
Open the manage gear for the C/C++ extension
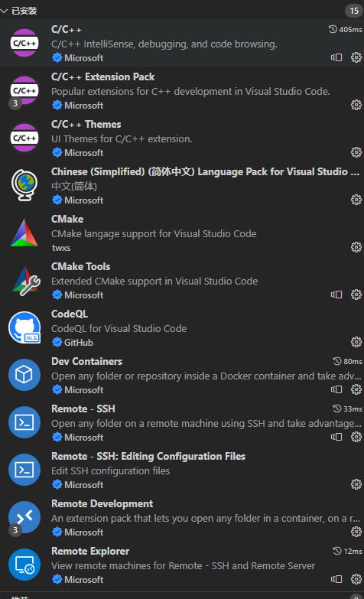(x=356, y=57)
